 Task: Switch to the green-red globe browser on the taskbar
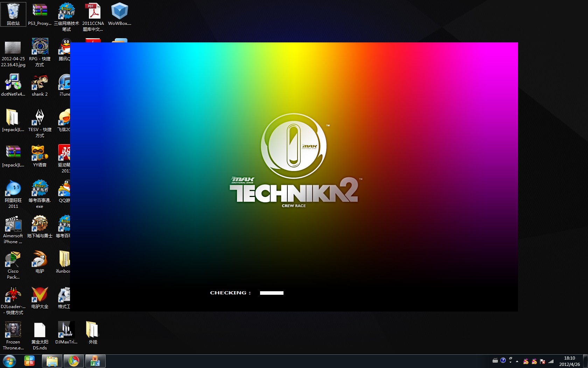click(x=73, y=361)
